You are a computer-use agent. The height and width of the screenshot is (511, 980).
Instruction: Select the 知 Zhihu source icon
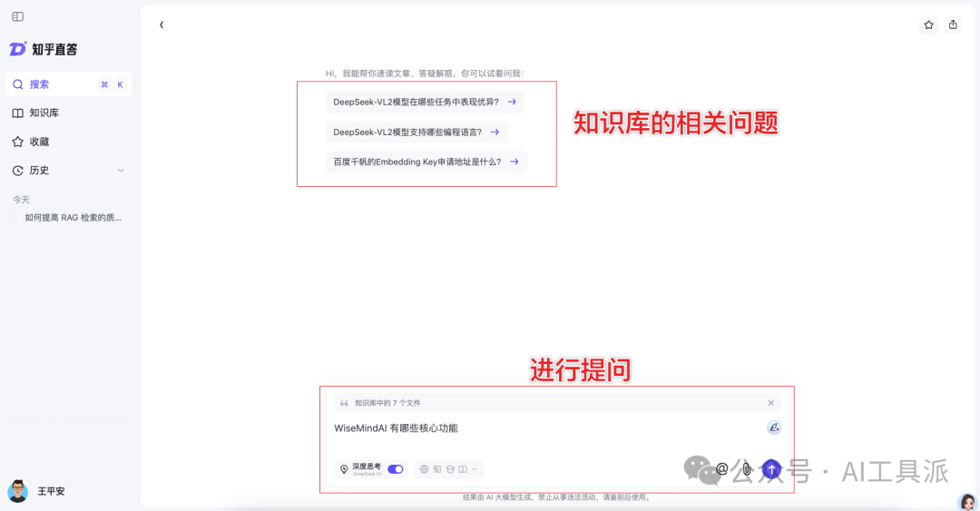tap(437, 469)
